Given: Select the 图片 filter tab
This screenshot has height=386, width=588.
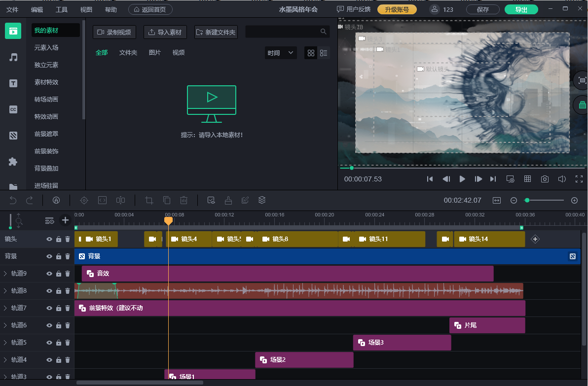Looking at the screenshot, I should tap(154, 53).
